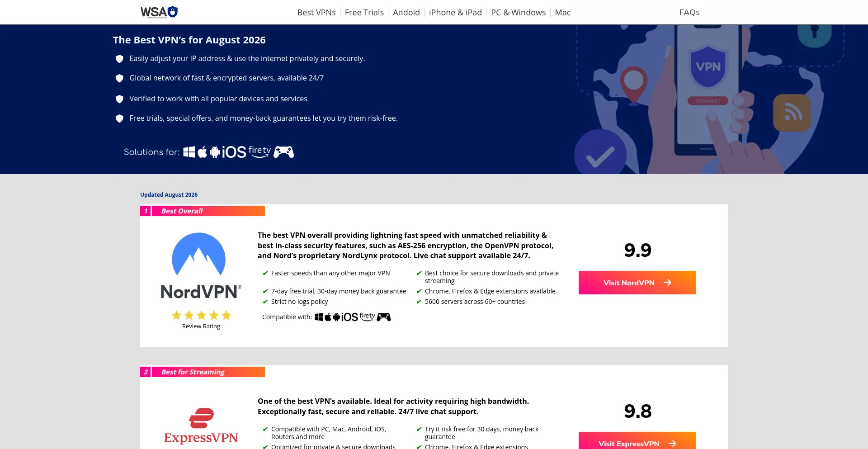Image resolution: width=868 pixels, height=449 pixels.
Task: Click the fire tv icon beside Solutions for
Action: (260, 152)
